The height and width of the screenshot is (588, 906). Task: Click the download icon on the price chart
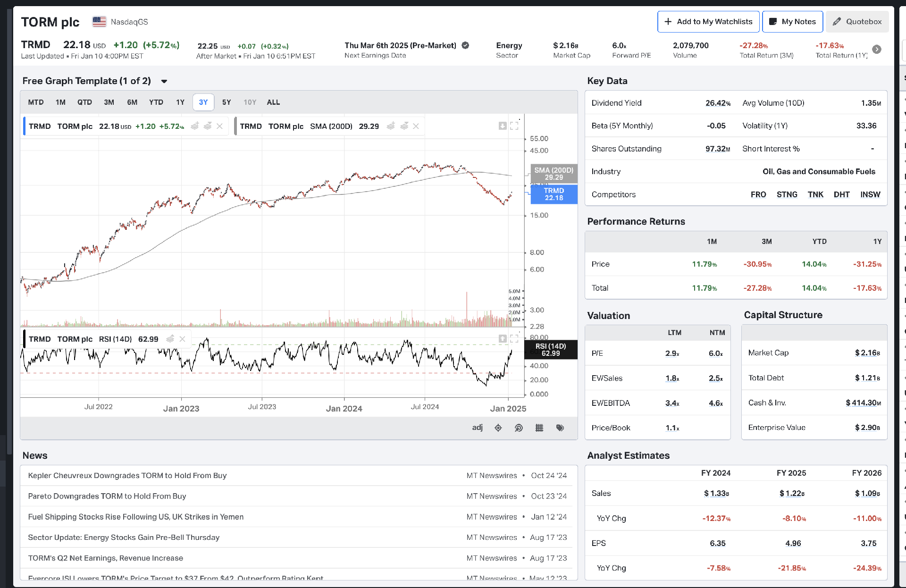pyautogui.click(x=503, y=126)
